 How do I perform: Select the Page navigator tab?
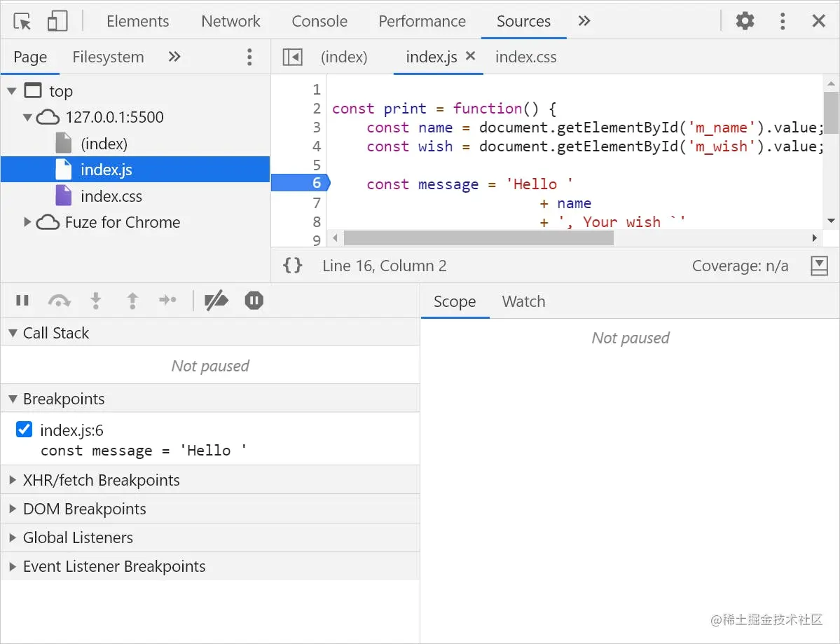tap(30, 57)
